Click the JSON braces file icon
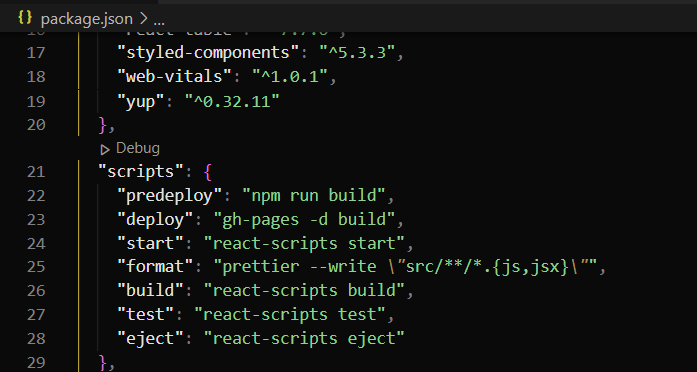The width and height of the screenshot is (697, 372). [25, 18]
